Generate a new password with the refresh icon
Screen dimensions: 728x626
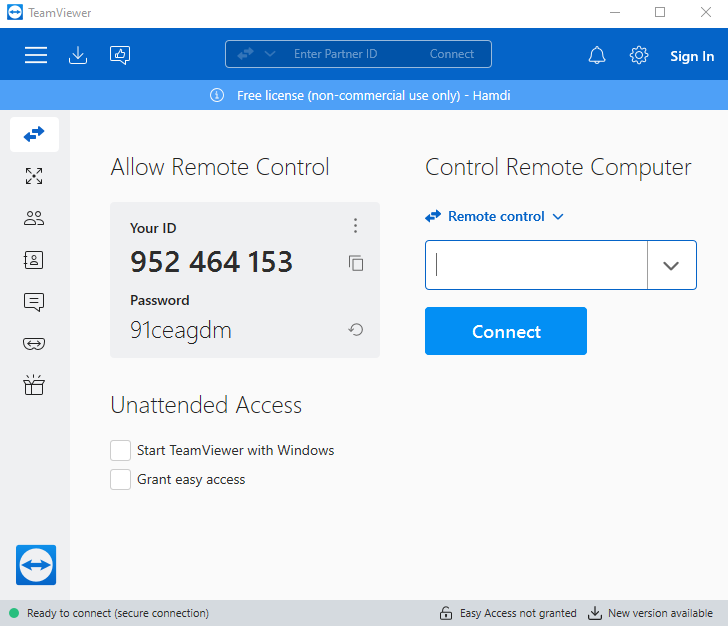tap(356, 330)
